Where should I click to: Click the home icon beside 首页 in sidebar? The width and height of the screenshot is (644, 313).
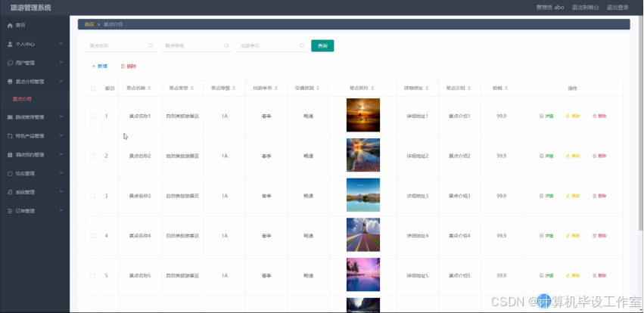point(11,26)
